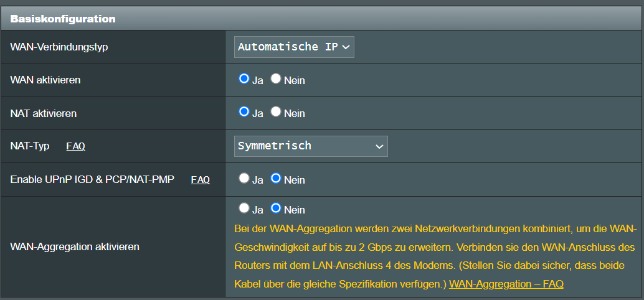The width and height of the screenshot is (644, 300).
Task: Open the FAQ link beside UPnP IGD & PCP/NAT-PMP
Action: [201, 180]
